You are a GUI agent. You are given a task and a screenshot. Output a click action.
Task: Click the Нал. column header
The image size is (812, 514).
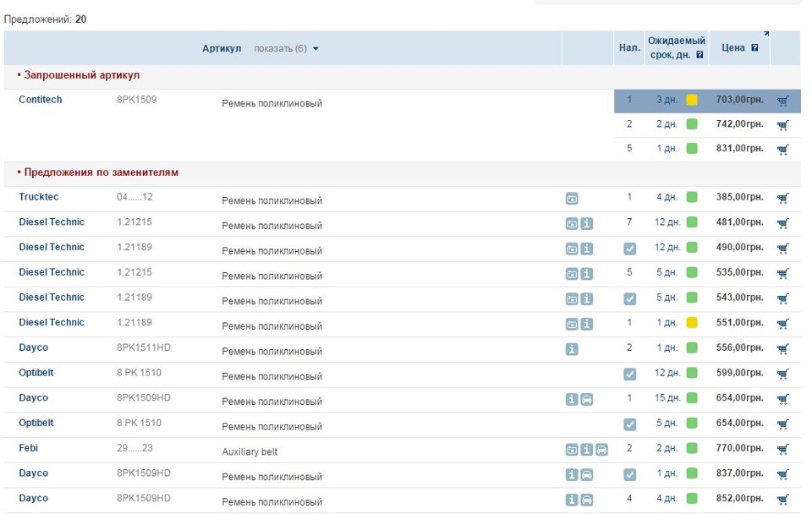point(629,47)
